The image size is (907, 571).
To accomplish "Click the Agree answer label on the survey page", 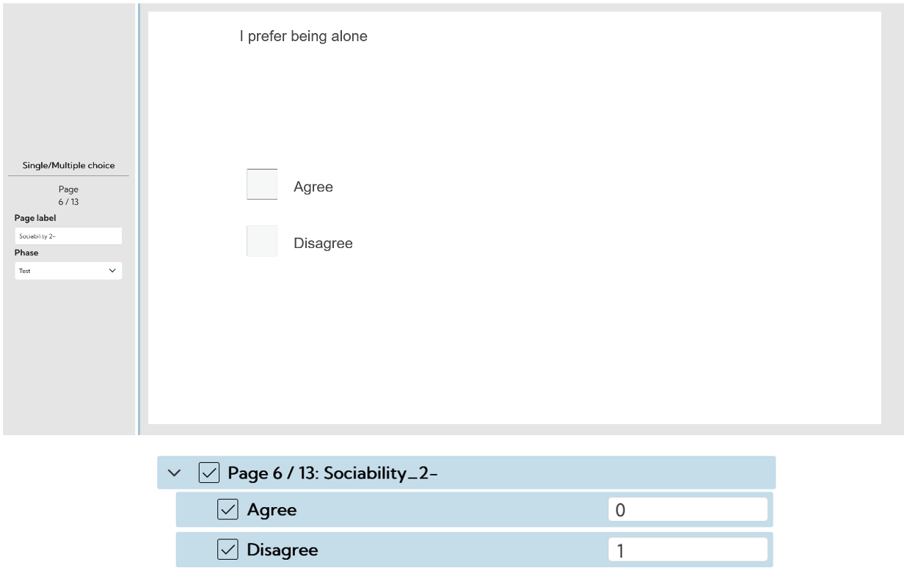I will pos(313,187).
